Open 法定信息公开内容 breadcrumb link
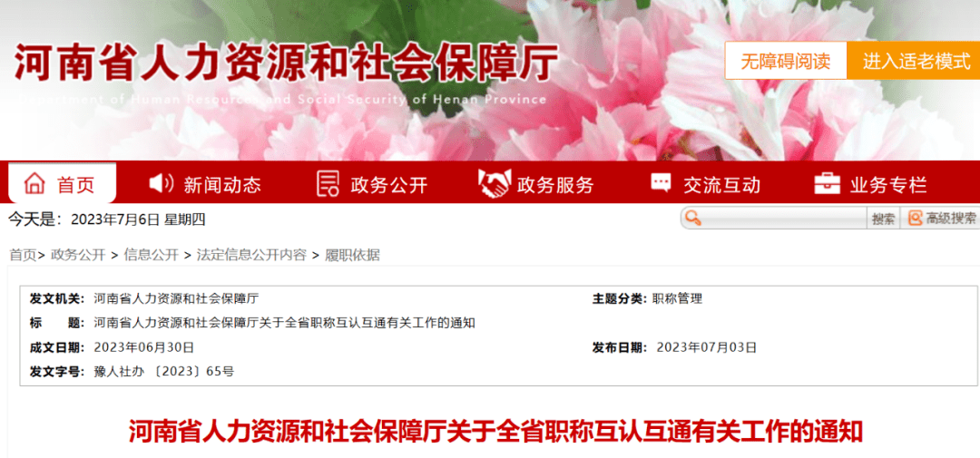 pyautogui.click(x=251, y=255)
